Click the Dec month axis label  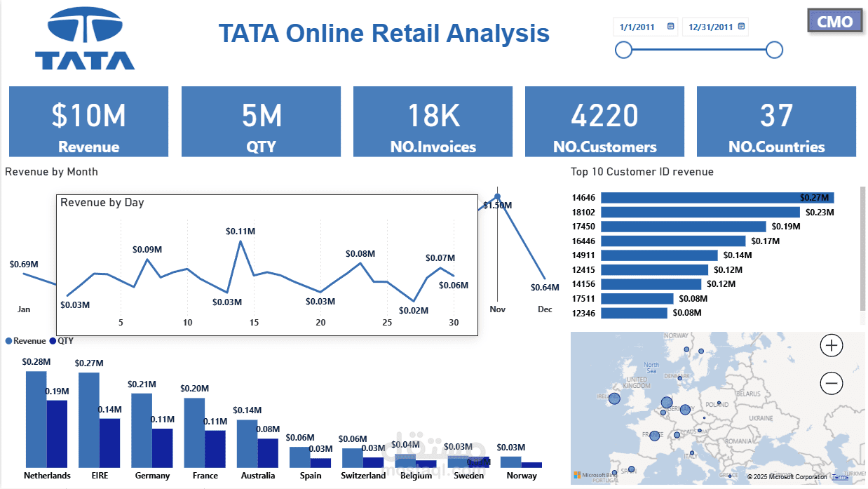545,309
